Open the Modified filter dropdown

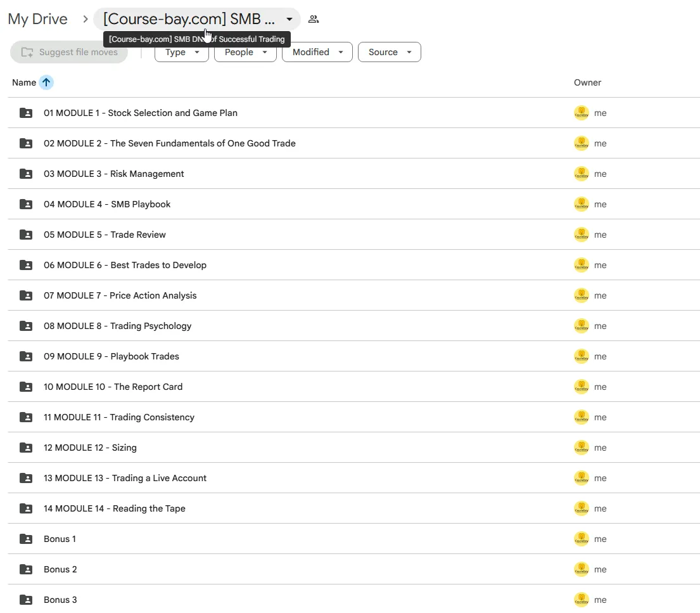pos(317,52)
